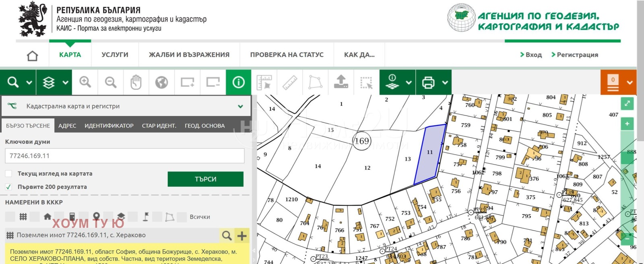Click the home icon in header
The image size is (644, 264).
point(32,55)
